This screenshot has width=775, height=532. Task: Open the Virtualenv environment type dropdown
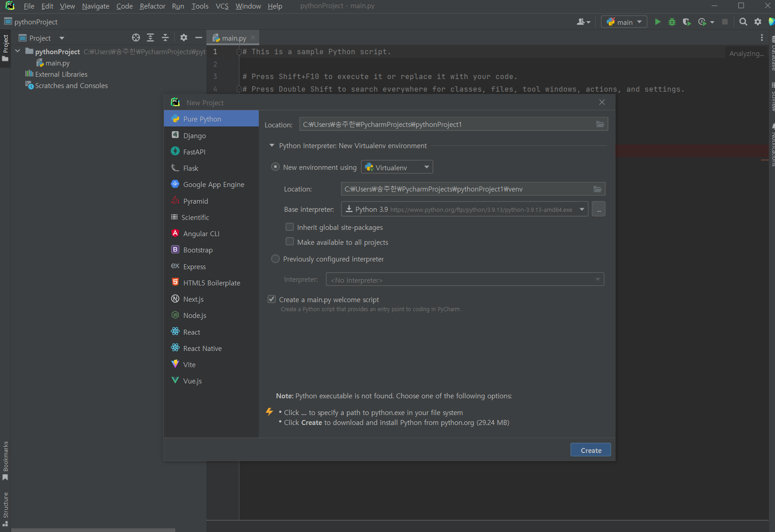[x=397, y=167]
